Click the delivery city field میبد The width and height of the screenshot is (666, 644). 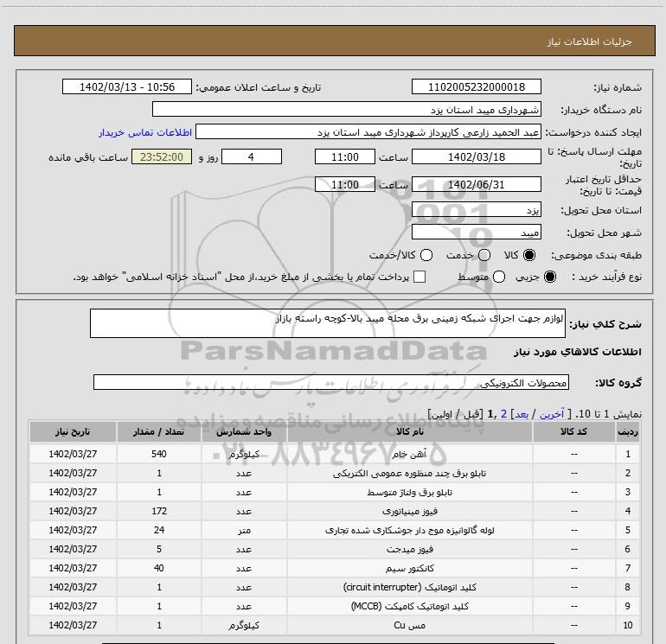click(x=476, y=232)
